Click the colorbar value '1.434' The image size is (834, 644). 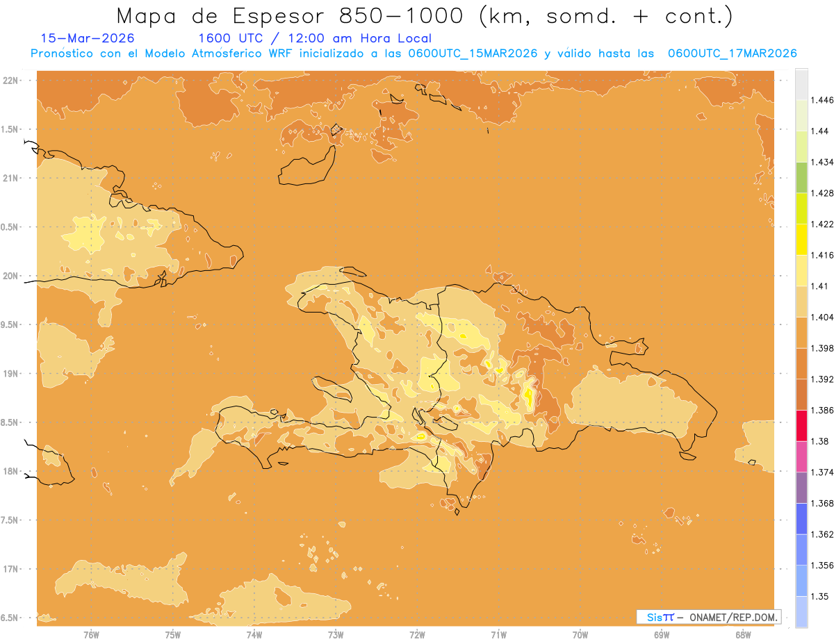[x=822, y=163]
